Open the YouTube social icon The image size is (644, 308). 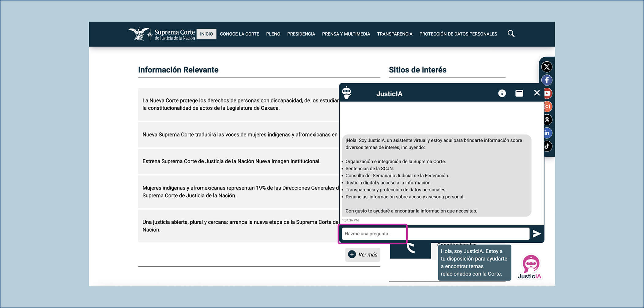pyautogui.click(x=548, y=93)
